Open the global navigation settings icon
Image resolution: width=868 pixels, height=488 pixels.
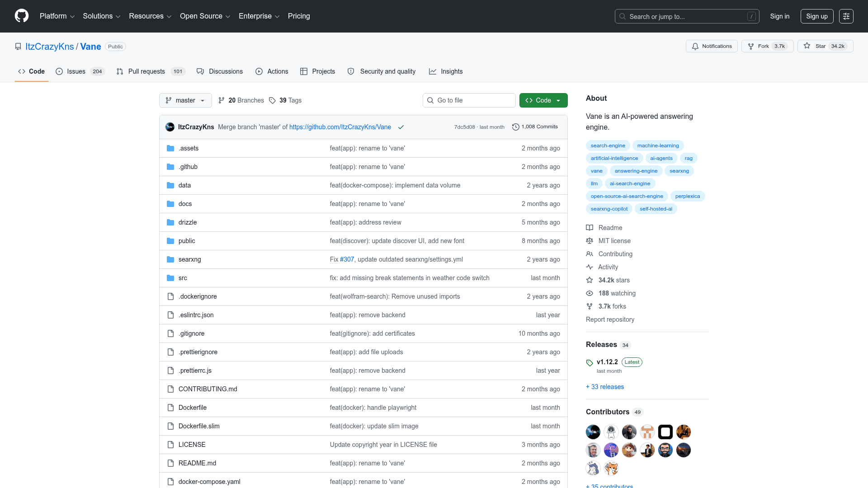pos(846,16)
